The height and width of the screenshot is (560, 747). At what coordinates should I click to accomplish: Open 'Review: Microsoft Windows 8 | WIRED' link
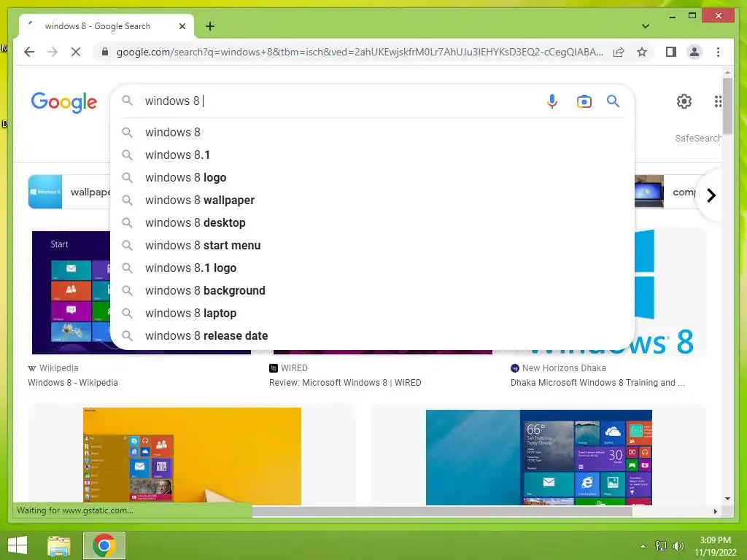pyautogui.click(x=345, y=382)
